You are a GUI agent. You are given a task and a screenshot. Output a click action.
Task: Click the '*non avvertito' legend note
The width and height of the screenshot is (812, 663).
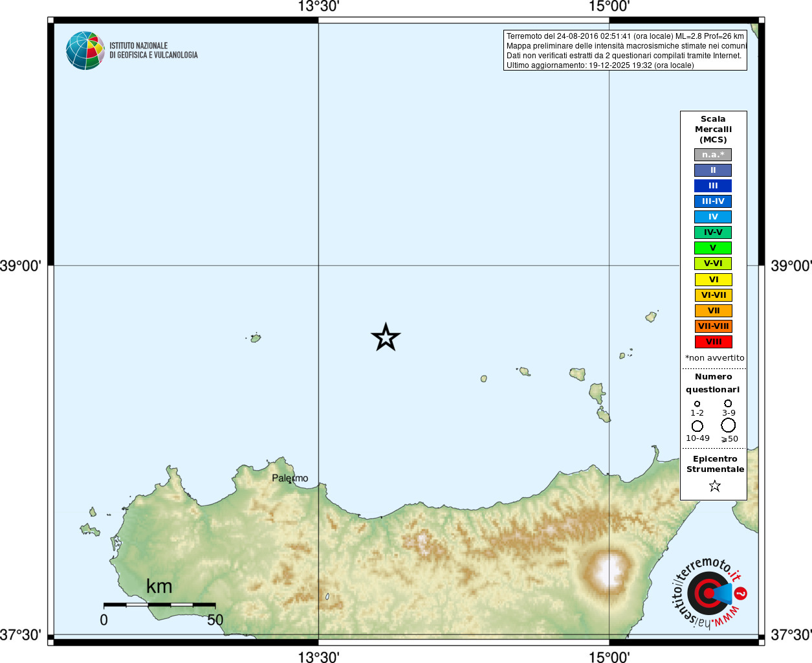pyautogui.click(x=714, y=358)
